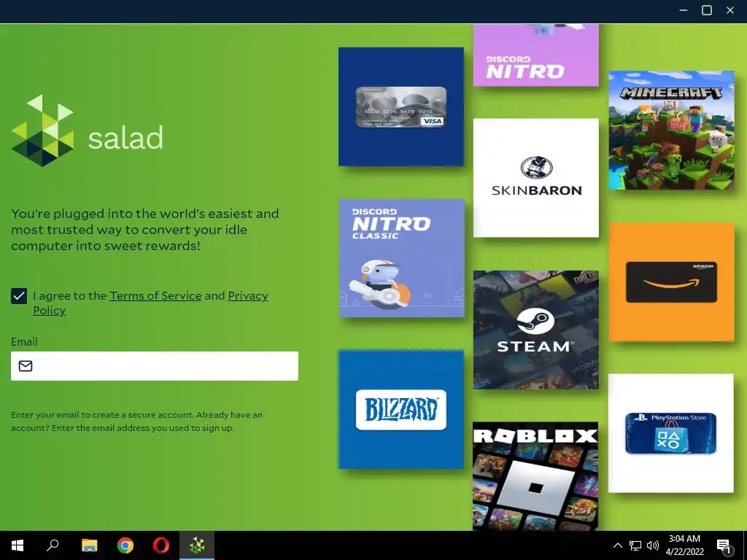The image size is (747, 560).
Task: Select the SkinBaron reward tile
Action: click(x=536, y=178)
